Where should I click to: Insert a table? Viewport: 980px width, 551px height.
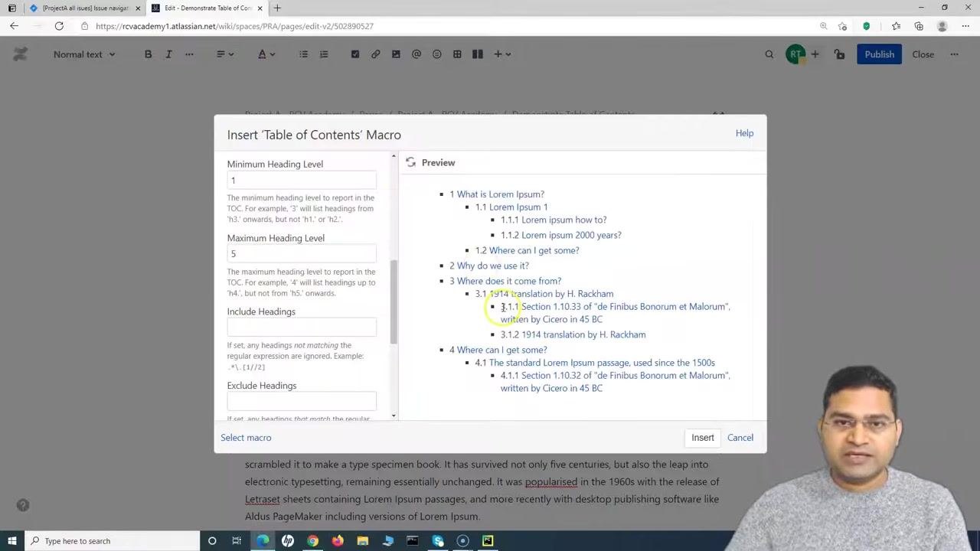pyautogui.click(x=457, y=54)
